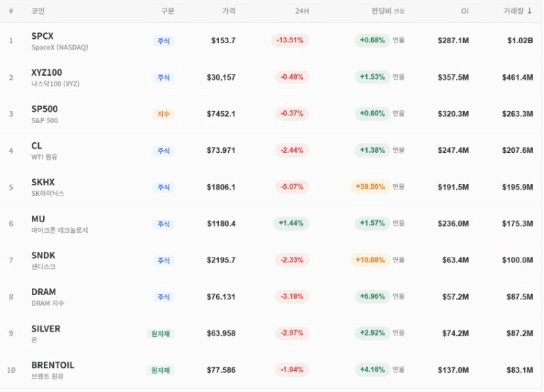
Task: Click the $63.958 price
Action: pyautogui.click(x=221, y=333)
